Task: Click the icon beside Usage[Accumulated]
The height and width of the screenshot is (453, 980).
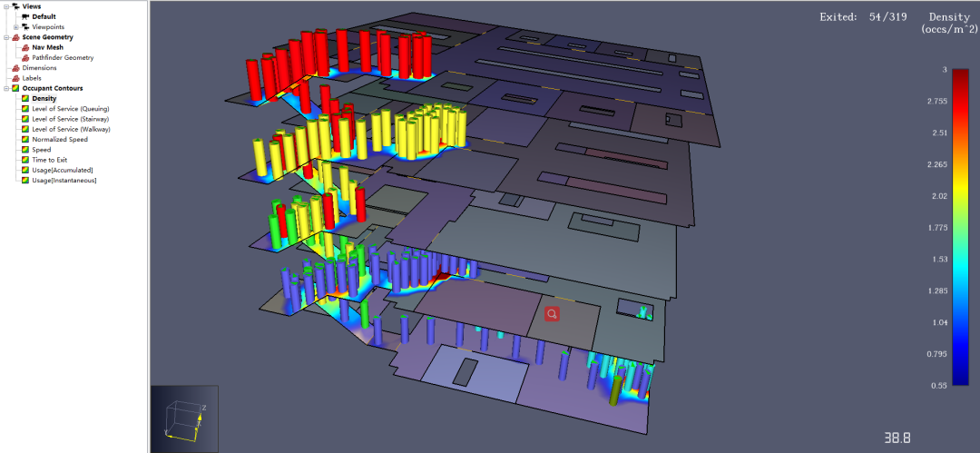Action: pyautogui.click(x=25, y=170)
